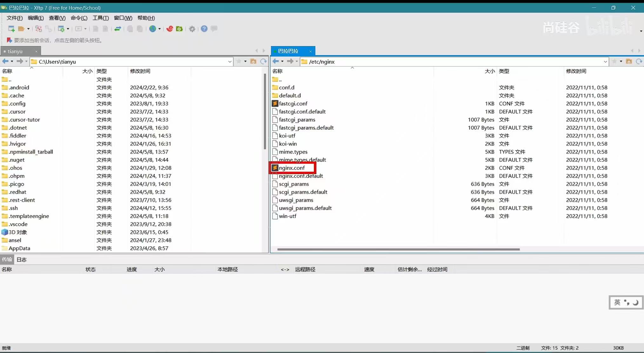Refresh the remote /etc/nginx listing
The image size is (644, 353).
639,62
